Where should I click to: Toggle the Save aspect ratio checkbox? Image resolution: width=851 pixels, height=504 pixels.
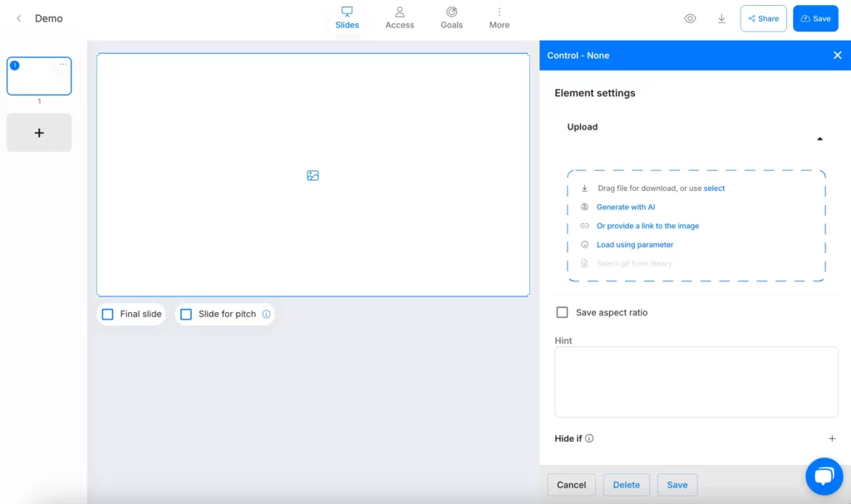tap(562, 312)
